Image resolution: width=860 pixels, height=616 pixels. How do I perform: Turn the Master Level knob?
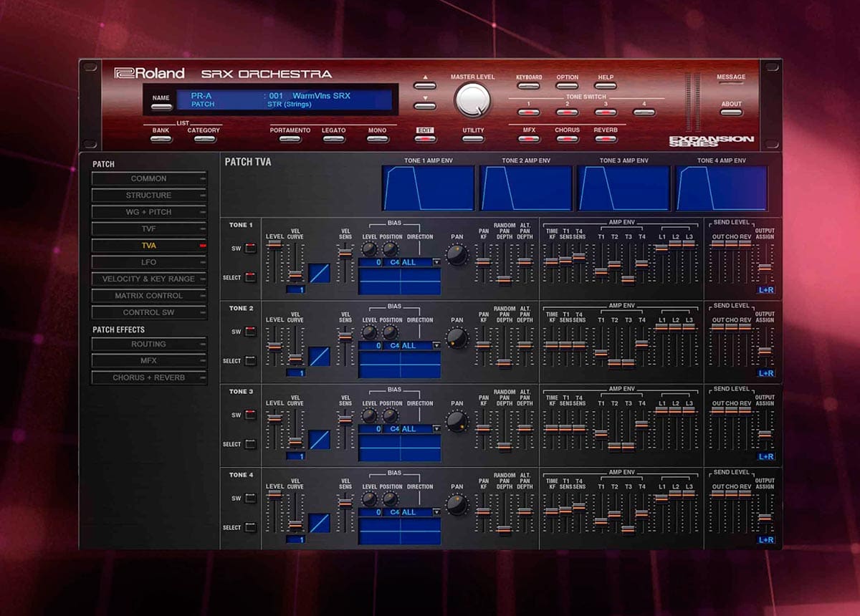pyautogui.click(x=472, y=100)
